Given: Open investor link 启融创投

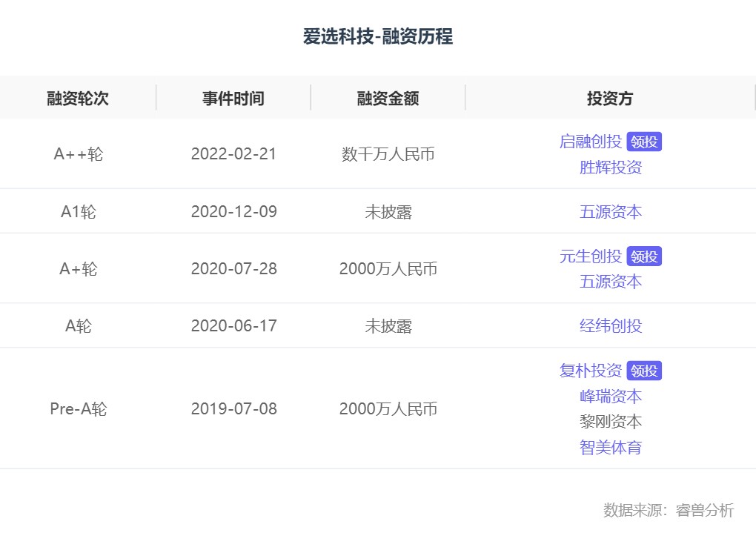Looking at the screenshot, I should click(590, 142).
